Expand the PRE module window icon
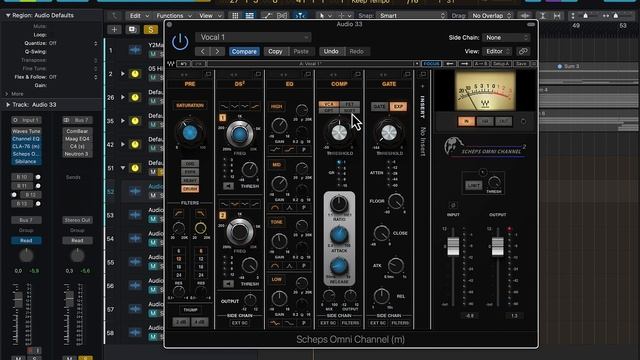 coord(208,74)
